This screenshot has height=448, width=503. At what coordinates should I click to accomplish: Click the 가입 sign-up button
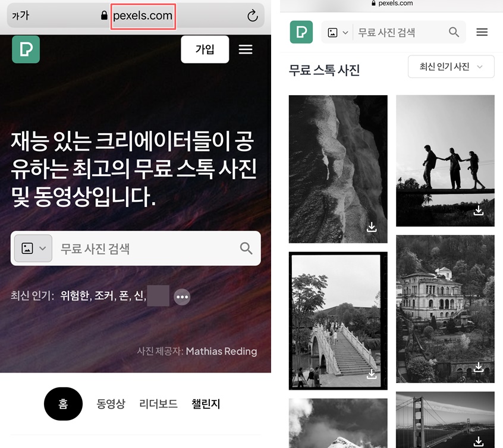[205, 49]
